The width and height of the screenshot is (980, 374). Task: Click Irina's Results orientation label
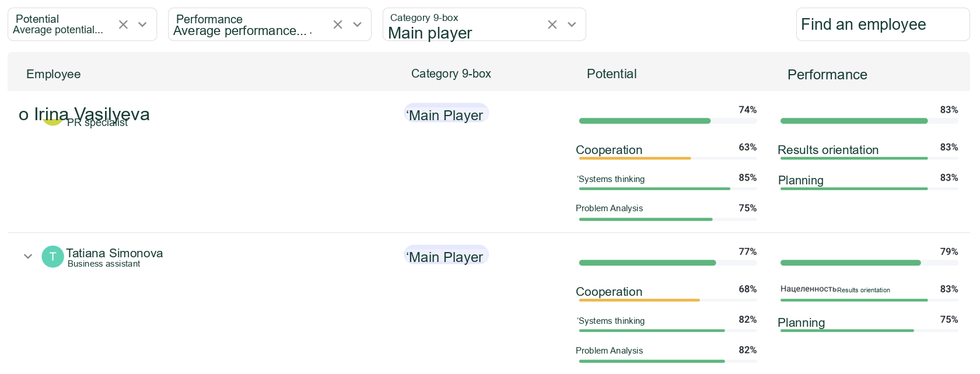coord(828,150)
